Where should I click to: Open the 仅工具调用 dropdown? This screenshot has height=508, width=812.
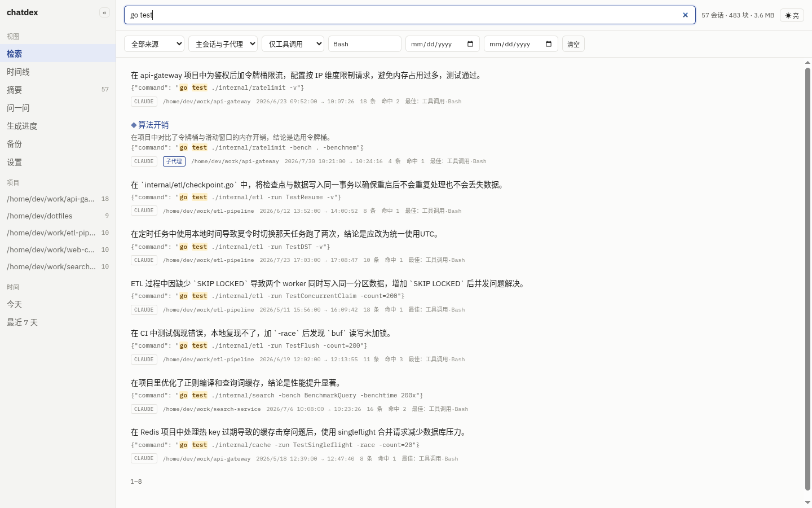click(x=293, y=44)
